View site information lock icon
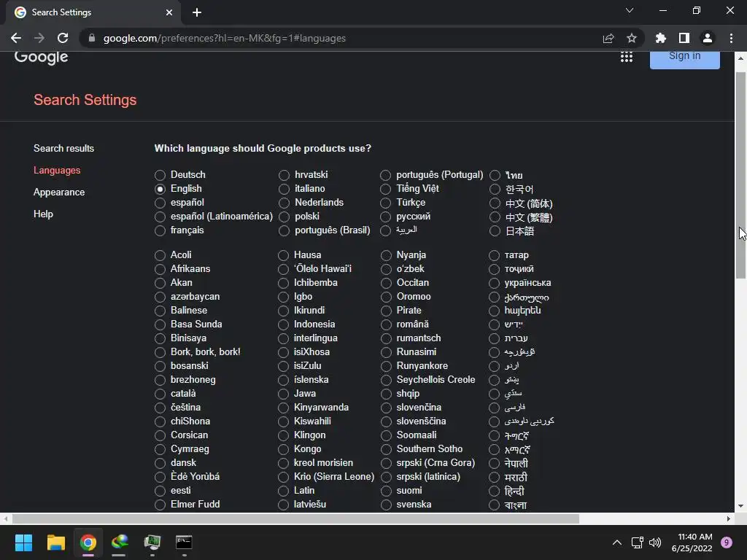The height and width of the screenshot is (560, 747). coord(92,38)
